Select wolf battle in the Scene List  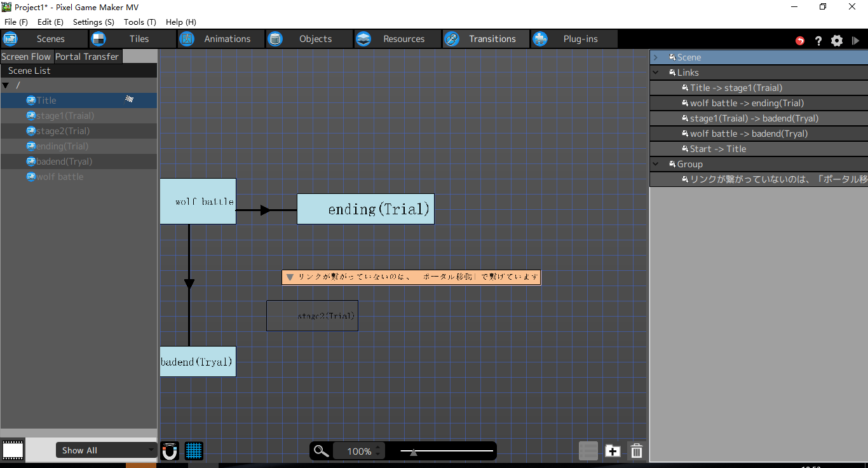pyautogui.click(x=79, y=177)
